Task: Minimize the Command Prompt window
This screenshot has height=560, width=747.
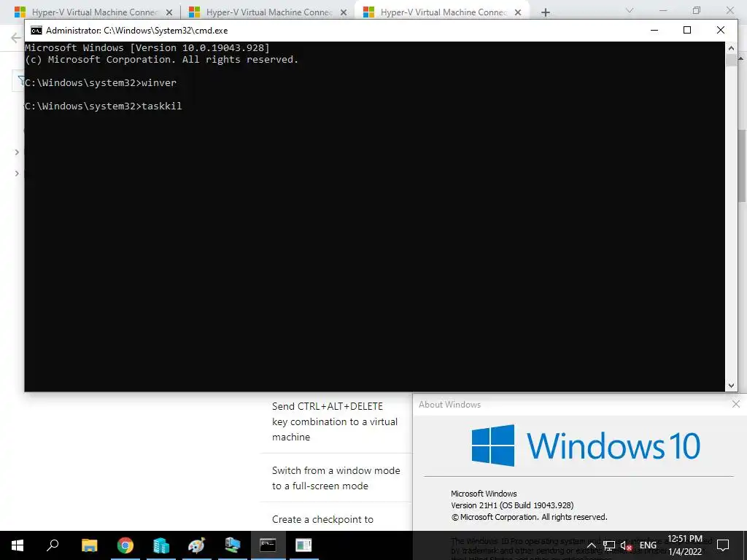Action: (x=654, y=30)
